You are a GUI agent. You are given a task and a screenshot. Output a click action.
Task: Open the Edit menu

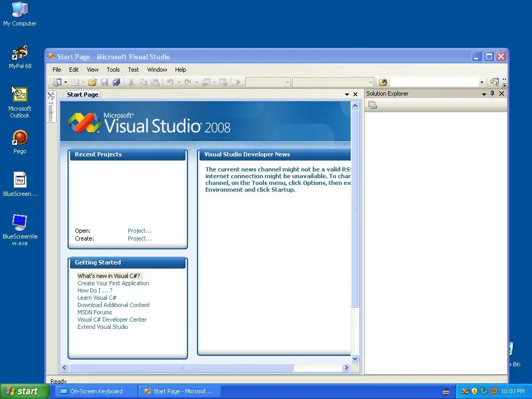pos(74,70)
